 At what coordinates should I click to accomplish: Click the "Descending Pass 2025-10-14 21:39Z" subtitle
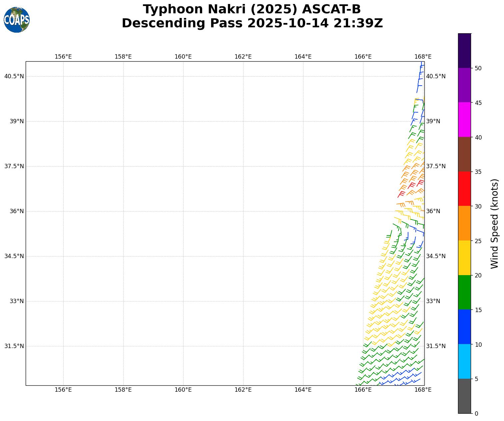click(x=252, y=23)
